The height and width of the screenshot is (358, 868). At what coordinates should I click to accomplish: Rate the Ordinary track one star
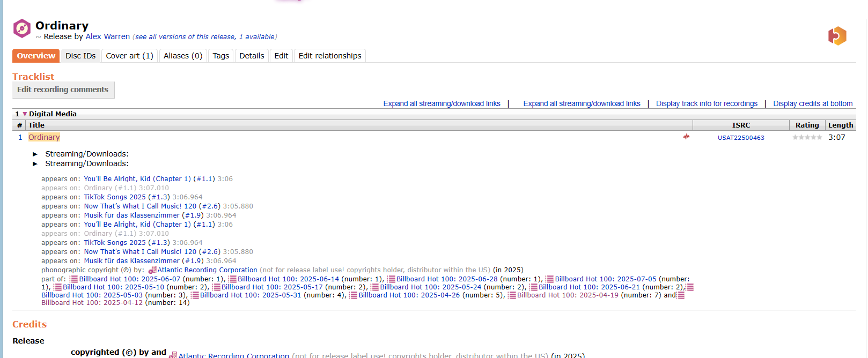pyautogui.click(x=796, y=137)
